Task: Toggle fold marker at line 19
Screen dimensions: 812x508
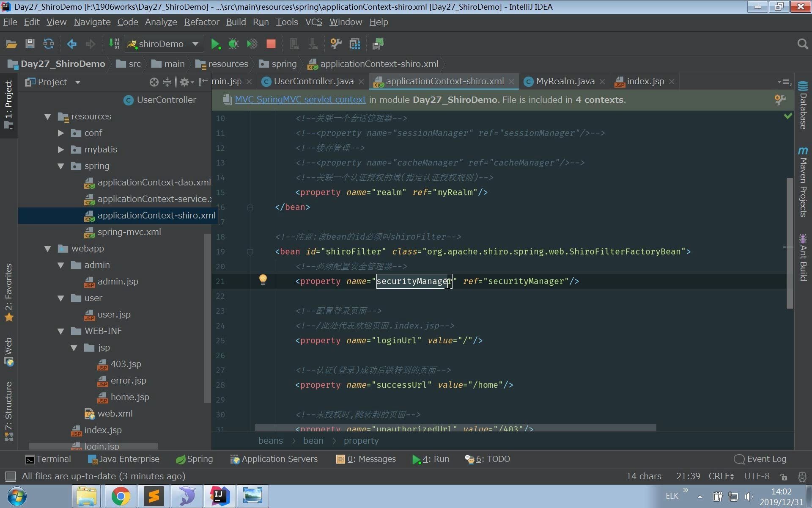Action: coord(250,252)
